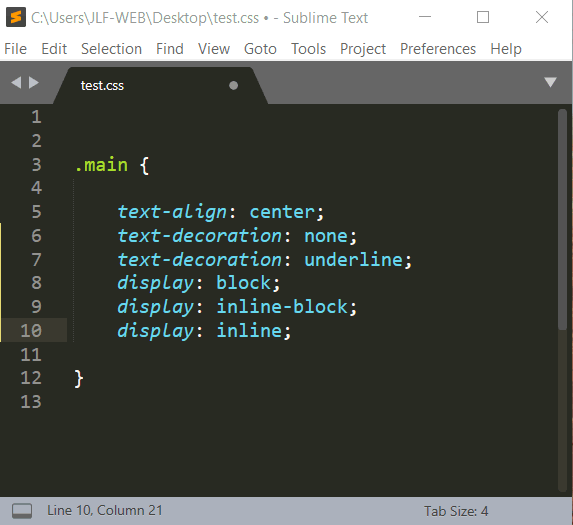
Task: Open the Preferences menu
Action: click(x=438, y=49)
